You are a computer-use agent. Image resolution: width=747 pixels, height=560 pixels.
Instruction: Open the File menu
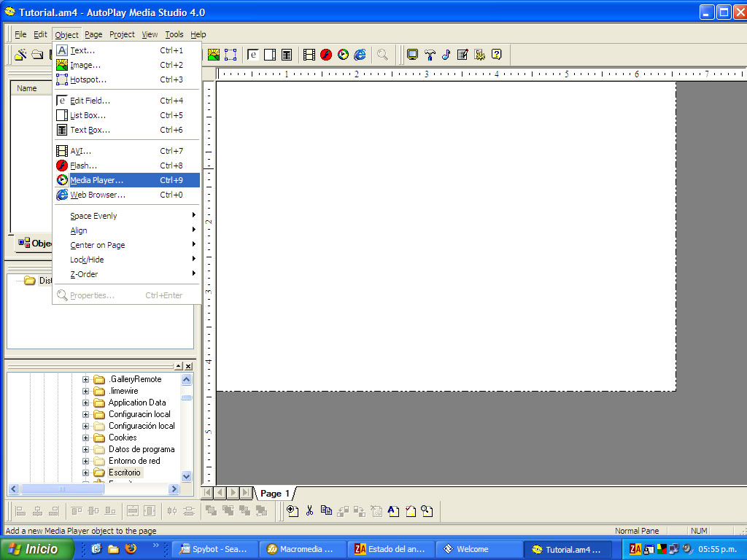[x=20, y=34]
